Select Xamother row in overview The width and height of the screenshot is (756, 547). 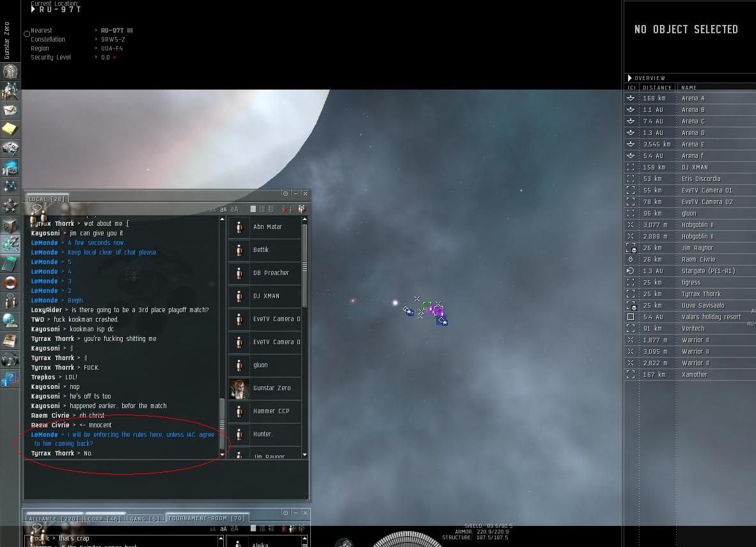[x=690, y=375]
